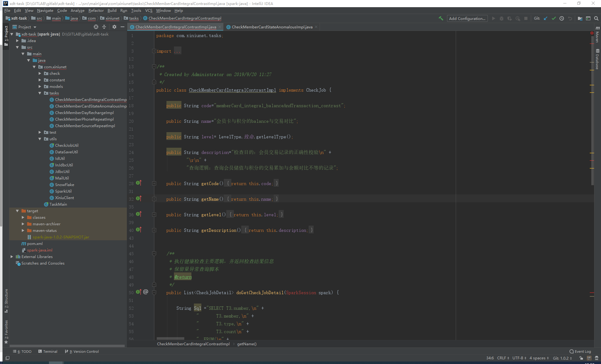Viewport: 601px width, 364px height.
Task: Click the Debug bug icon
Action: [502, 18]
